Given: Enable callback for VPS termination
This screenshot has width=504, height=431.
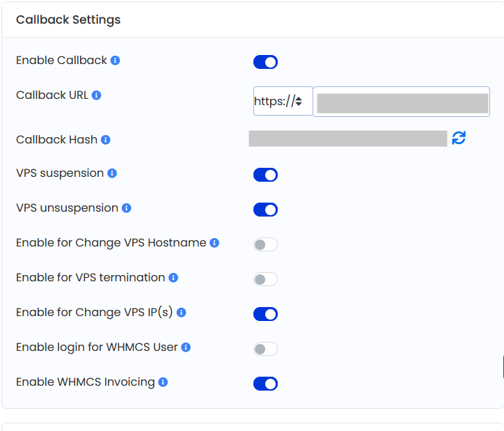Looking at the screenshot, I should (265, 279).
